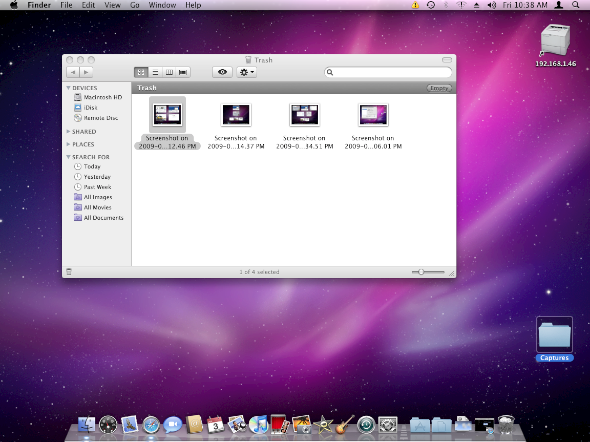Click the magnifier icon in search field

(330, 72)
